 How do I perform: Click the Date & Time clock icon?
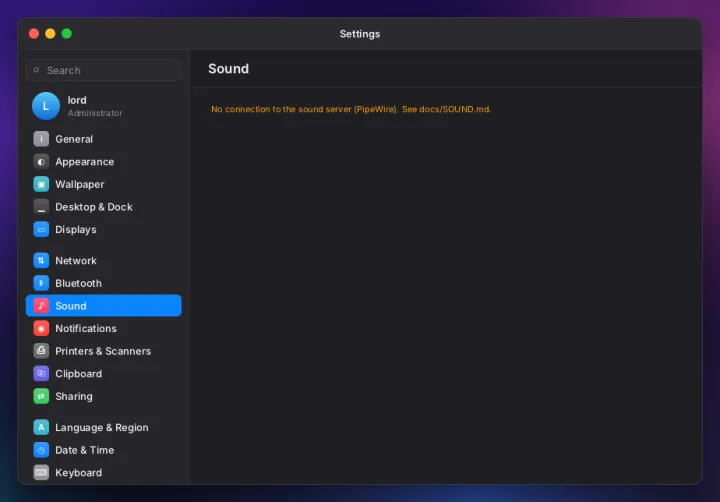41,450
